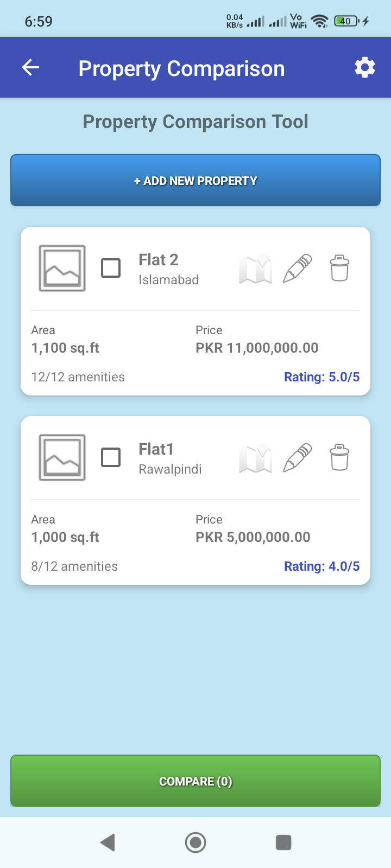Viewport: 391px width, 868px height.
Task: Open settings gear in header
Action: 364,68
